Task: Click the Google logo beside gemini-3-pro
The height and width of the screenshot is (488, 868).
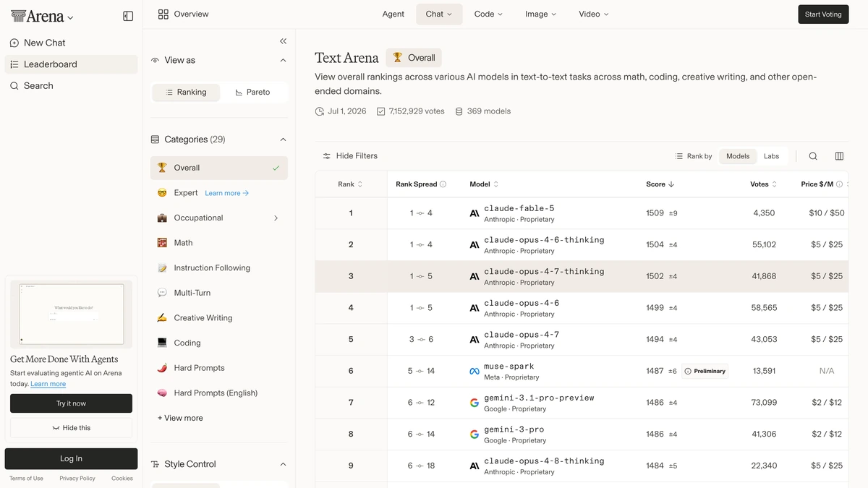Action: coord(475,435)
